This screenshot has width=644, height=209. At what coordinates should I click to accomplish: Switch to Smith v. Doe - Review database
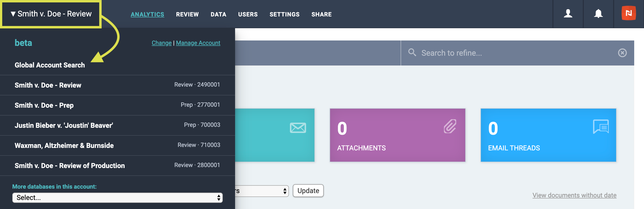(117, 85)
